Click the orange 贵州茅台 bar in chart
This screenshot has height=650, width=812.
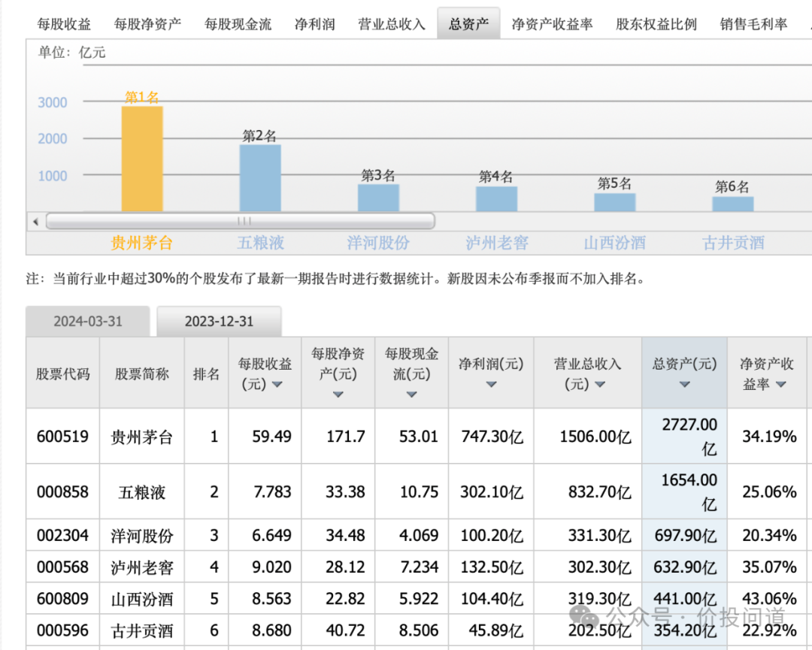[x=142, y=159]
